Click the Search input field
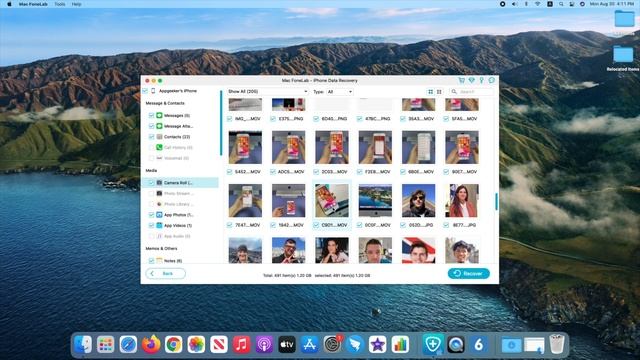The image size is (640, 360). [x=471, y=92]
